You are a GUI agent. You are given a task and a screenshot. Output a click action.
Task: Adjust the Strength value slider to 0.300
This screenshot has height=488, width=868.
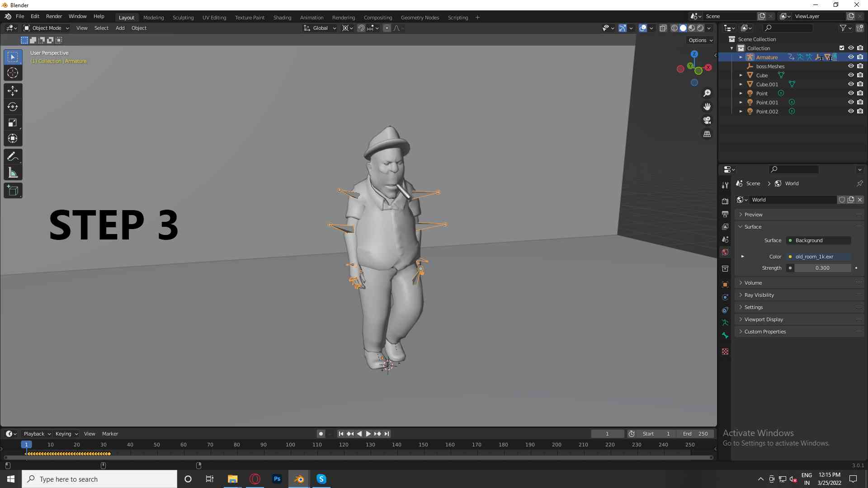822,267
